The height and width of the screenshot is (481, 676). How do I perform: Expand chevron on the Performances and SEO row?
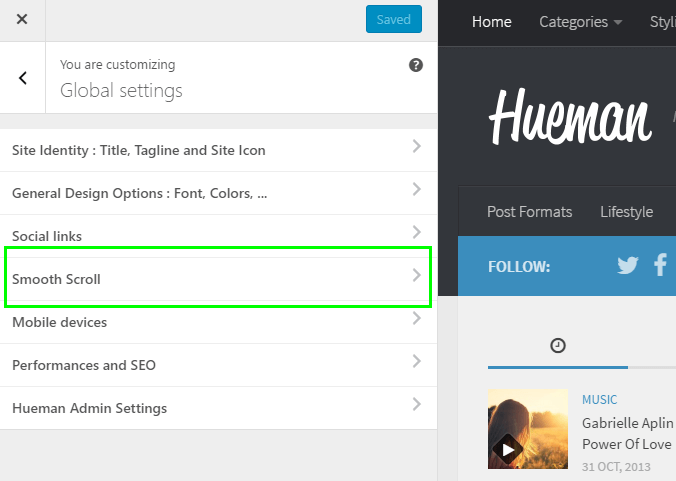(416, 361)
